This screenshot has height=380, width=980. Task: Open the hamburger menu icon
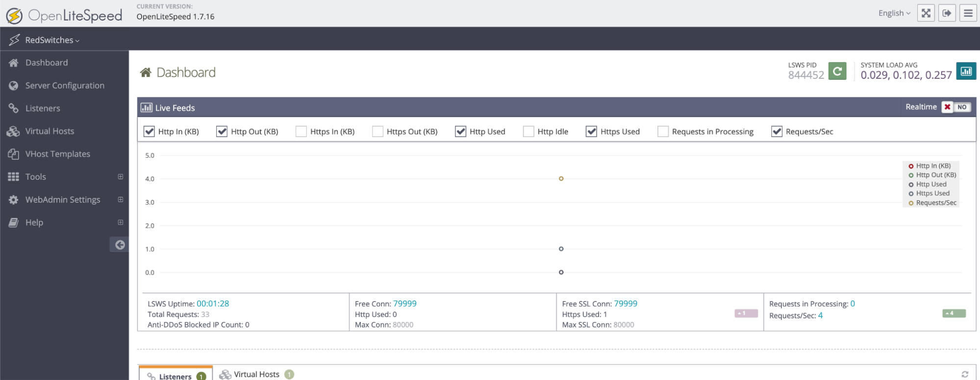pyautogui.click(x=968, y=13)
